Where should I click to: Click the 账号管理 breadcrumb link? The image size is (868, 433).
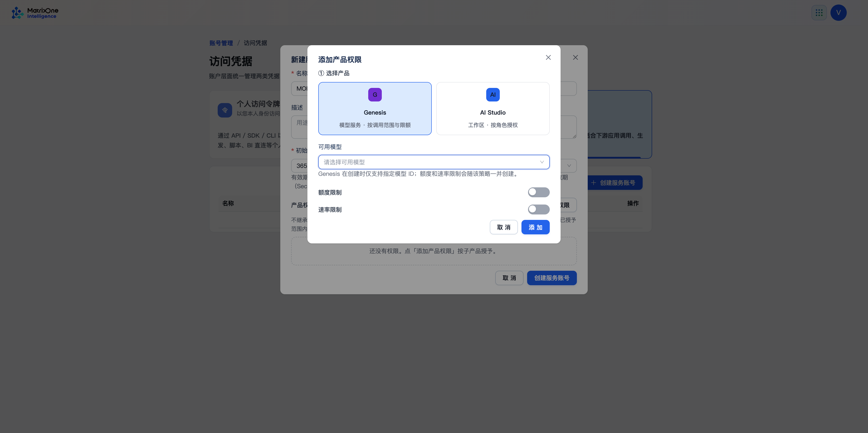pyautogui.click(x=221, y=43)
